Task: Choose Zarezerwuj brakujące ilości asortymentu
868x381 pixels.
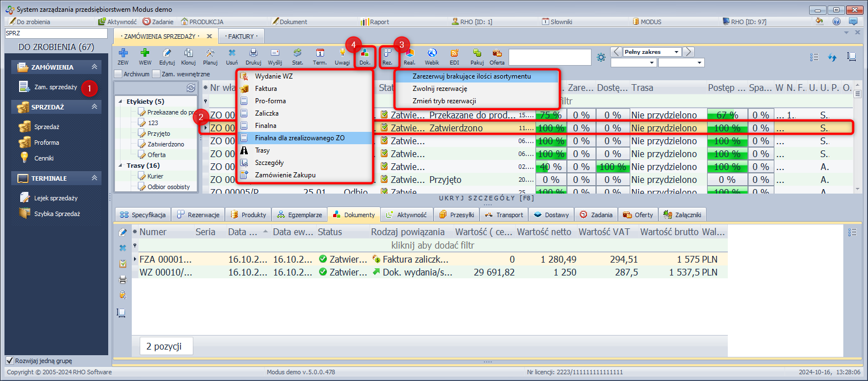Action: (471, 76)
